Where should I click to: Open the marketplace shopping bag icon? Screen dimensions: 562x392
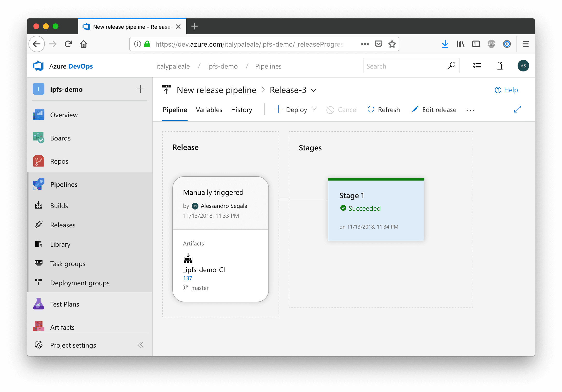500,66
